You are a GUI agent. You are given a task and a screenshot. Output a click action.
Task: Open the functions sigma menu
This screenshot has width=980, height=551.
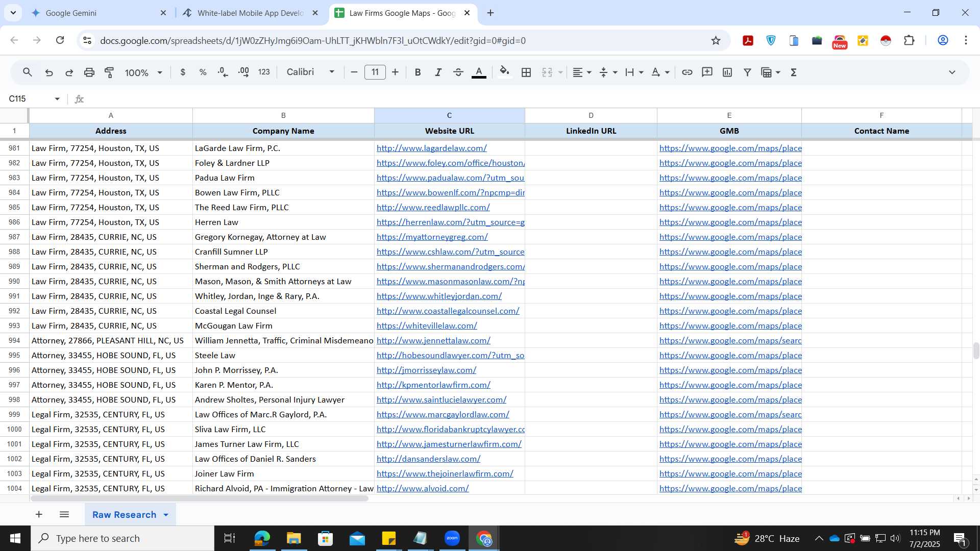click(x=794, y=72)
